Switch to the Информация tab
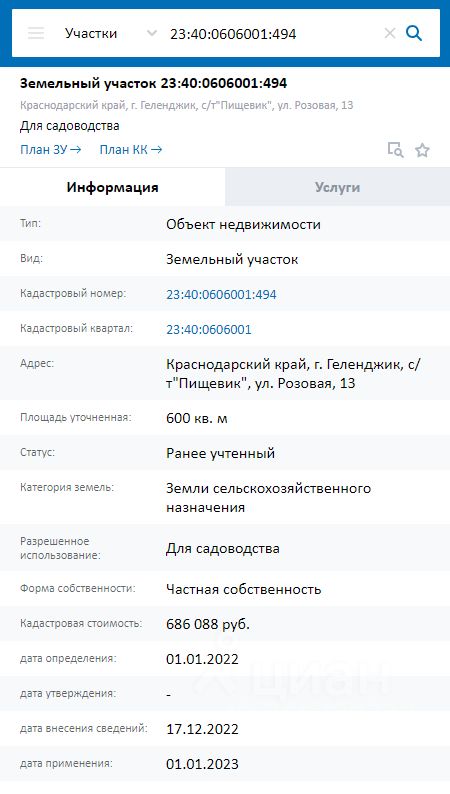Viewport: 450px width, 794px height. 112,187
